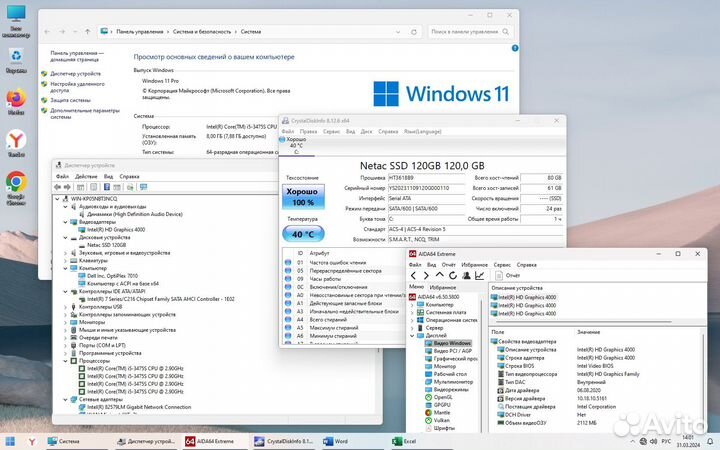Click the Back arrow in AIDA64 toolbar
The height and width of the screenshot is (450, 720).
[x=413, y=276]
